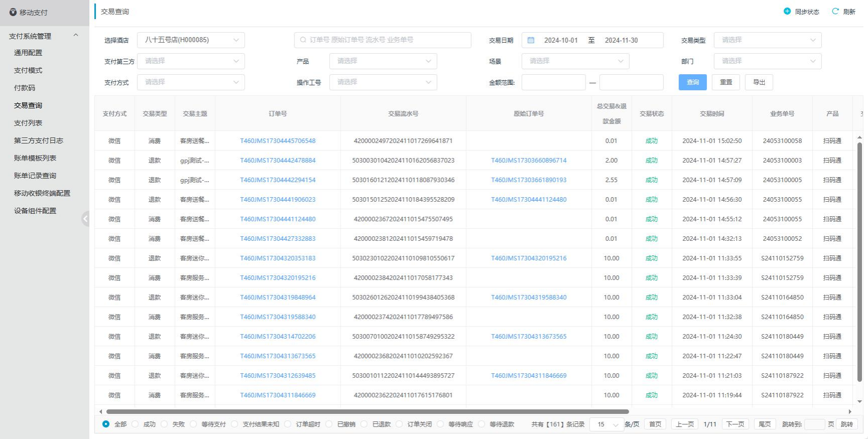
Task: Collapse the 支付系统管理 menu group
Action: (76, 35)
